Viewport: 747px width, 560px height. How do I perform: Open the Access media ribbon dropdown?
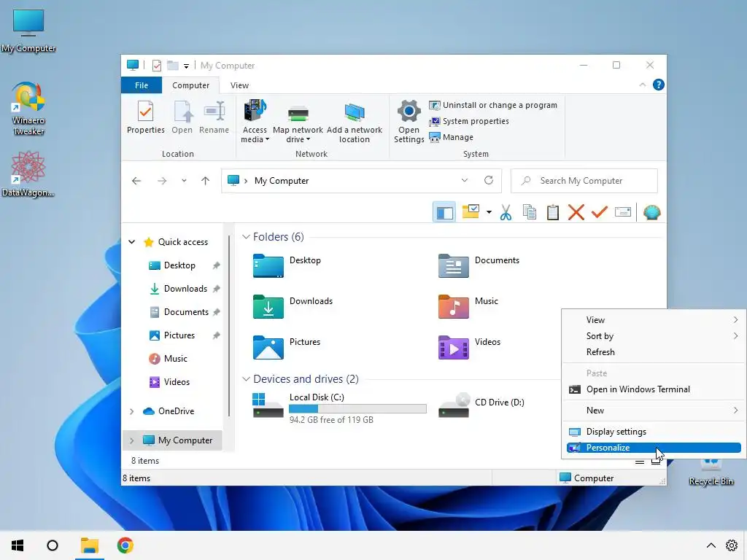coord(255,122)
